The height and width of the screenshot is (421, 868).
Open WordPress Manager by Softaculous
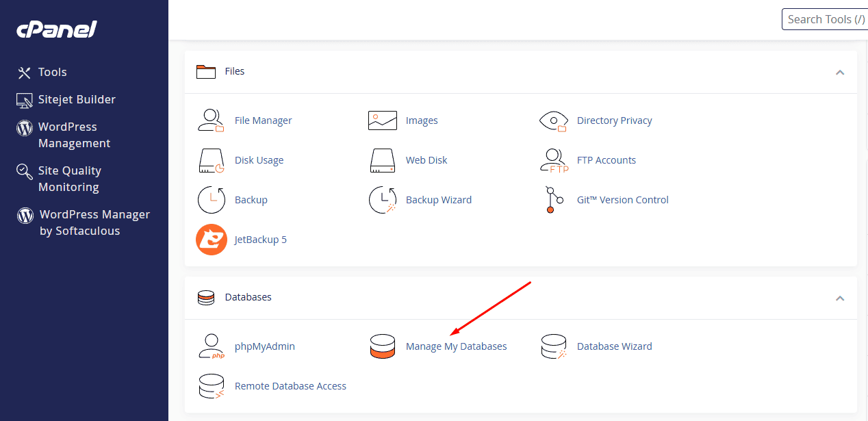click(x=94, y=222)
